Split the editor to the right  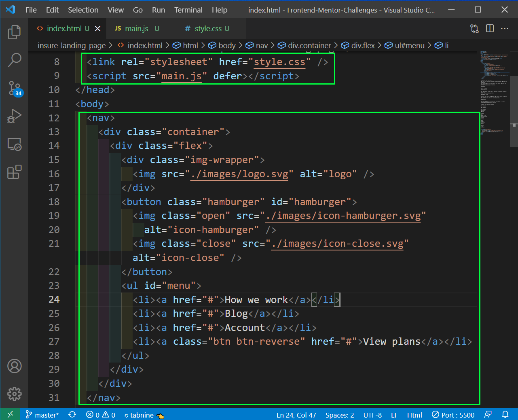(490, 29)
